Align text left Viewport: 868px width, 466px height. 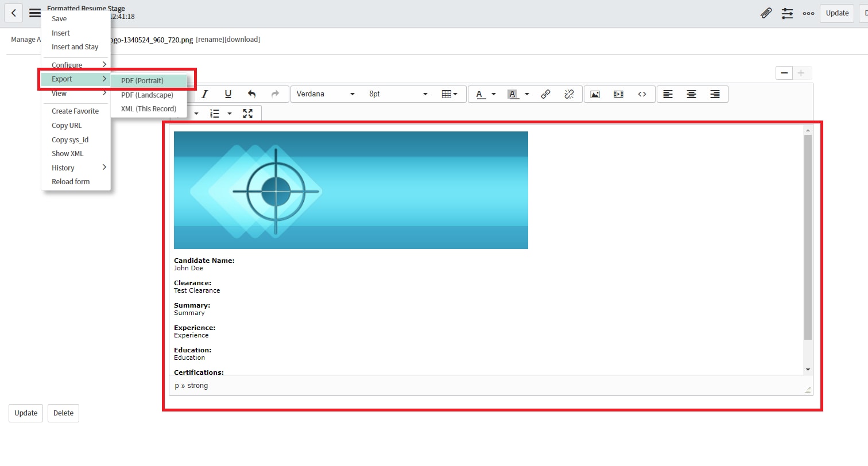tap(668, 94)
